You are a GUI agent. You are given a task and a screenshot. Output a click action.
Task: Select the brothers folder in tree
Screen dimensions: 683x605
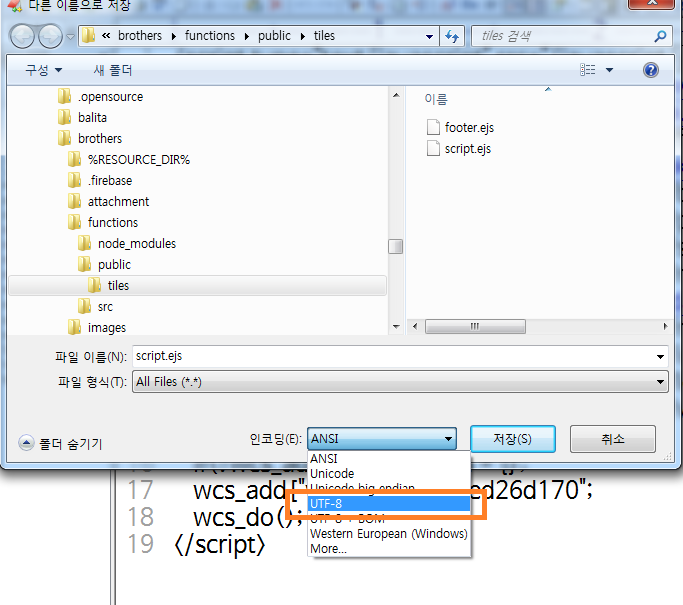(90, 139)
